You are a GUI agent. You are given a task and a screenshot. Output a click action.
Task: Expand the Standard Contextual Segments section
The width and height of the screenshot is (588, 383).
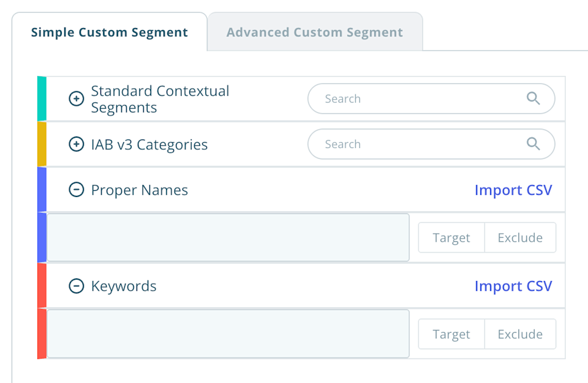point(76,98)
